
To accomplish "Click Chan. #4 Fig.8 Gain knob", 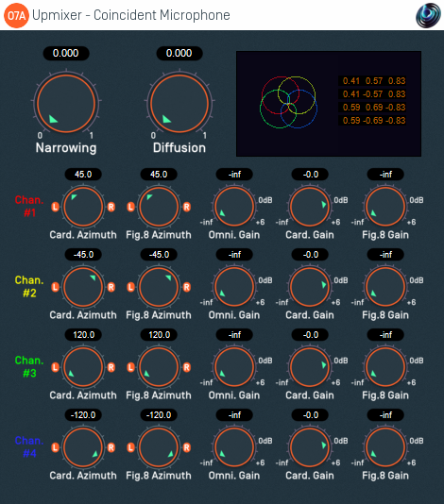I will pos(385,447).
